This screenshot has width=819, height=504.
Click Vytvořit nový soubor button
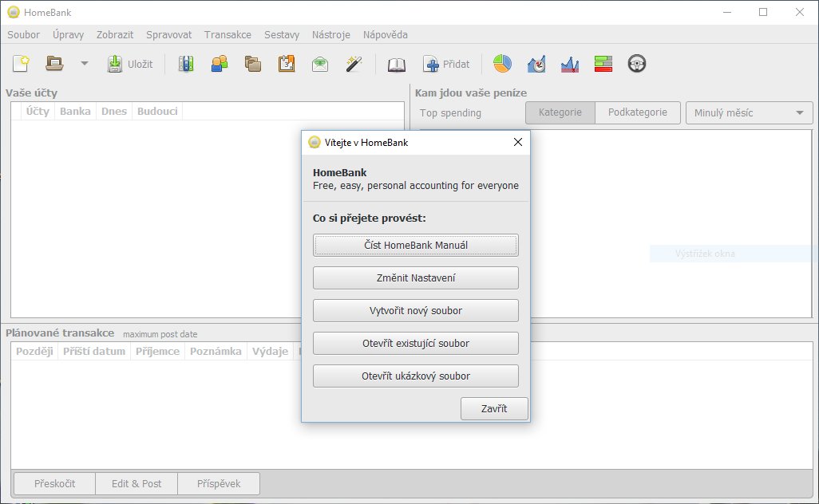click(x=416, y=310)
